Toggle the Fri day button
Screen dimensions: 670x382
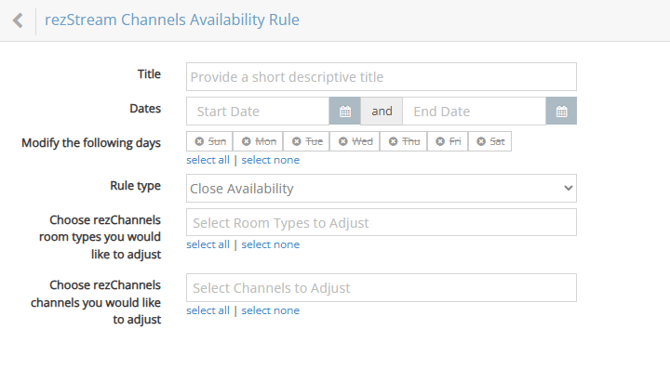pos(448,141)
